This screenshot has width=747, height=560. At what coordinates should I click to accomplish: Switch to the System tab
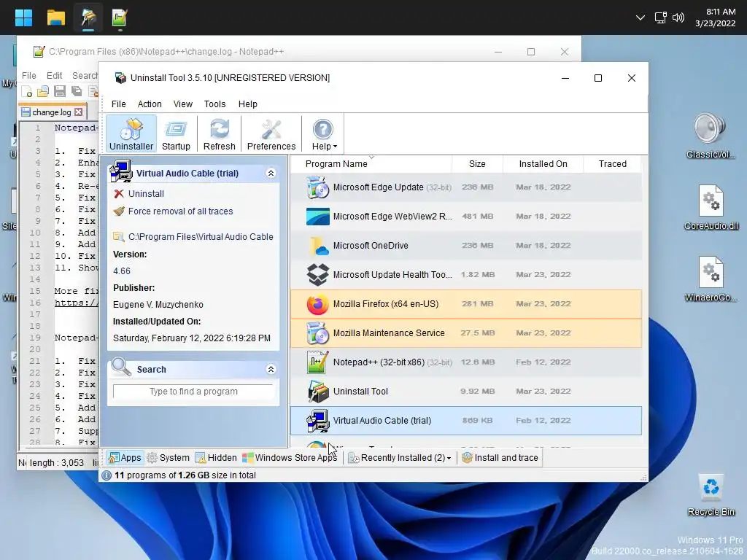tap(169, 458)
